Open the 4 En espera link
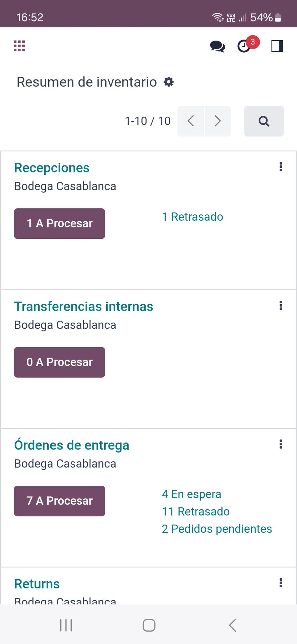 tap(191, 494)
